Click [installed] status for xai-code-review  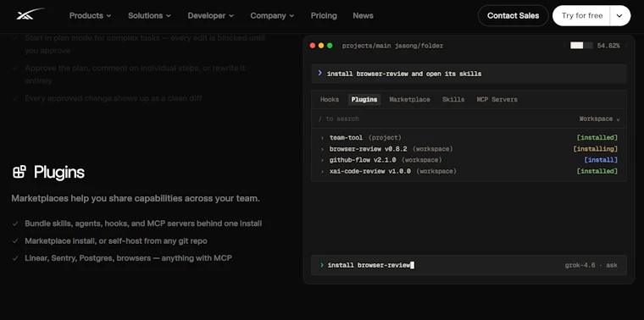pos(597,171)
